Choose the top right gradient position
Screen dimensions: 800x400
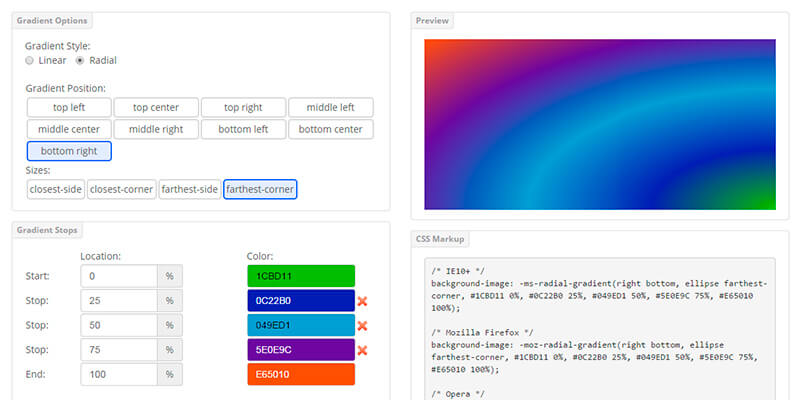coord(243,107)
